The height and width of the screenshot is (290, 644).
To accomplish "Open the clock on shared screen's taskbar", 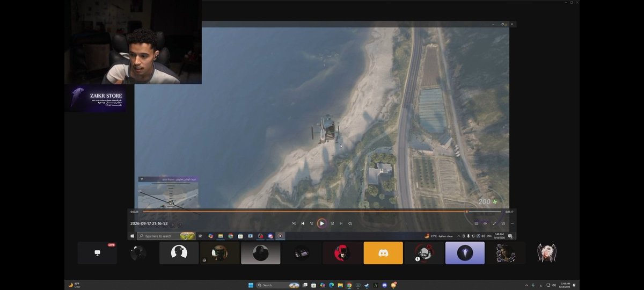I will 499,236.
